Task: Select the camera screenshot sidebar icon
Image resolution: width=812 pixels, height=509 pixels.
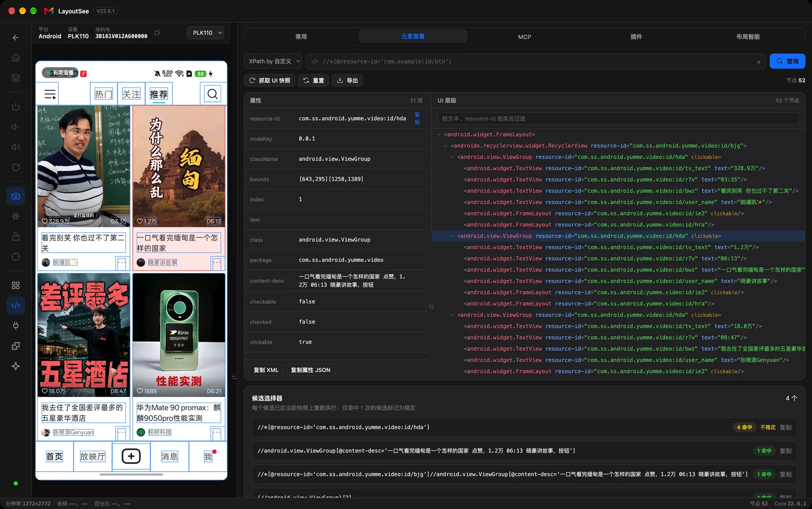Action: pyautogui.click(x=16, y=196)
